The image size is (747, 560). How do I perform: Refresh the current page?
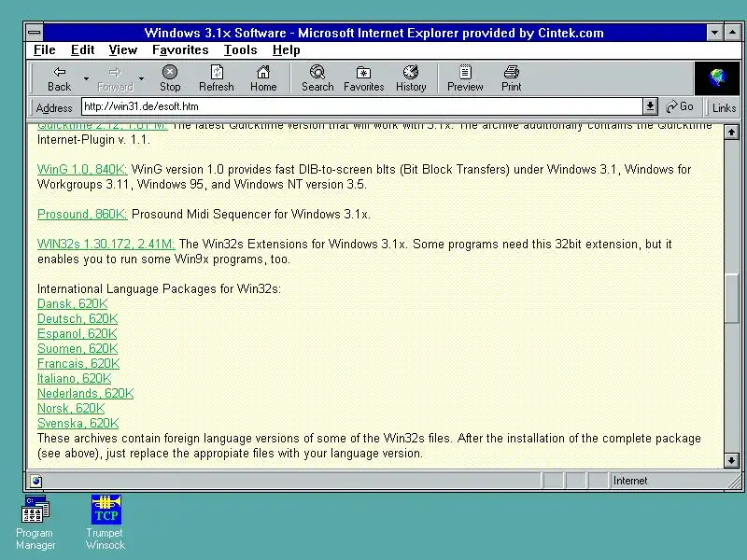tap(217, 78)
